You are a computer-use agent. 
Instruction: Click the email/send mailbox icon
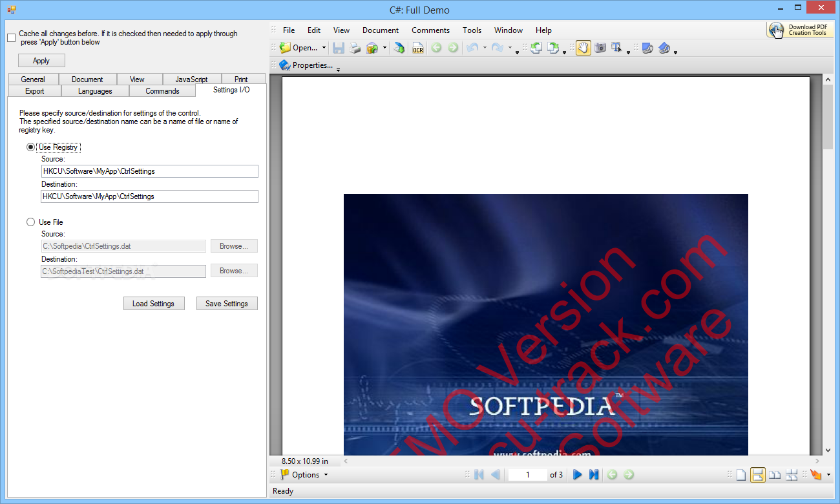pos(372,48)
